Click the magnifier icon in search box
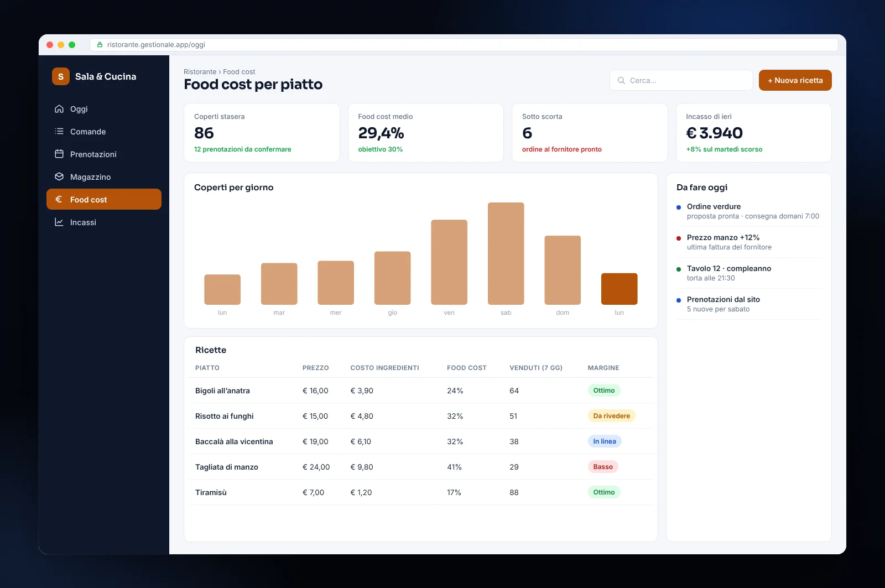 [x=621, y=80]
